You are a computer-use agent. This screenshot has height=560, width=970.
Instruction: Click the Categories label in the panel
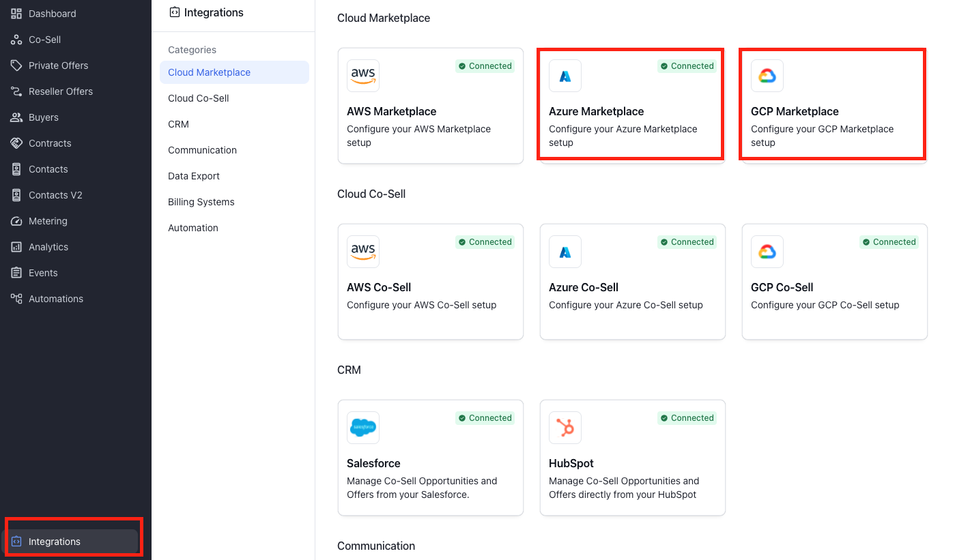192,50
